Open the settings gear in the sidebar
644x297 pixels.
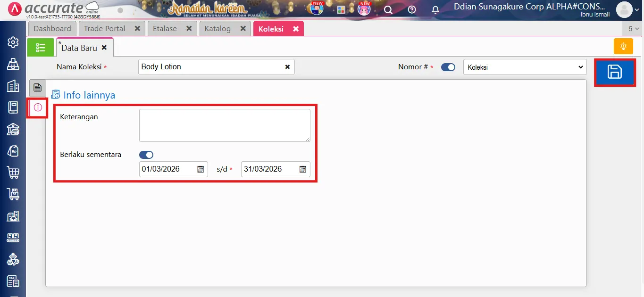tap(13, 41)
